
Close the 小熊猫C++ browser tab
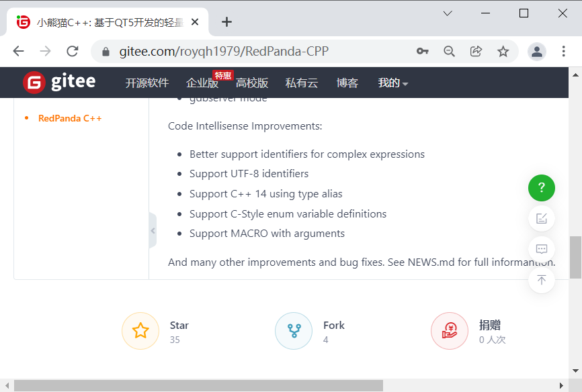pos(195,22)
